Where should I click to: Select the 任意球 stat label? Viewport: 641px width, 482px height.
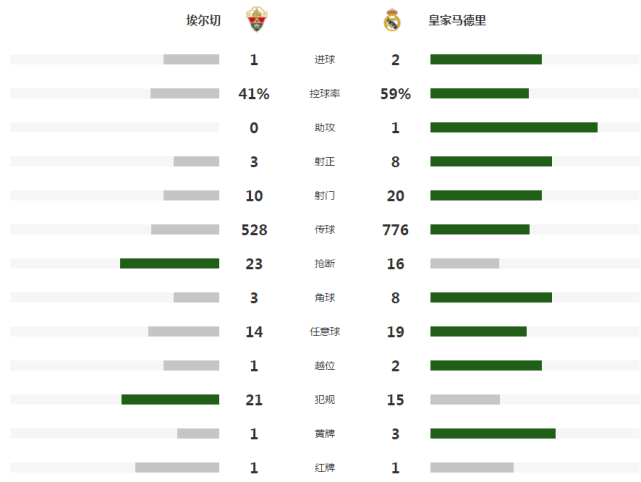(325, 332)
